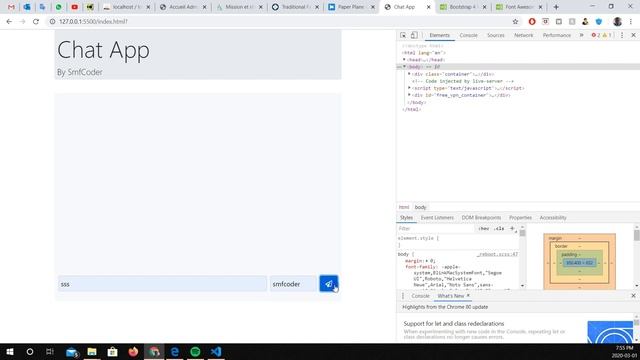Click the browser forward arrow
The image size is (640, 360).
pyautogui.click(x=22, y=22)
